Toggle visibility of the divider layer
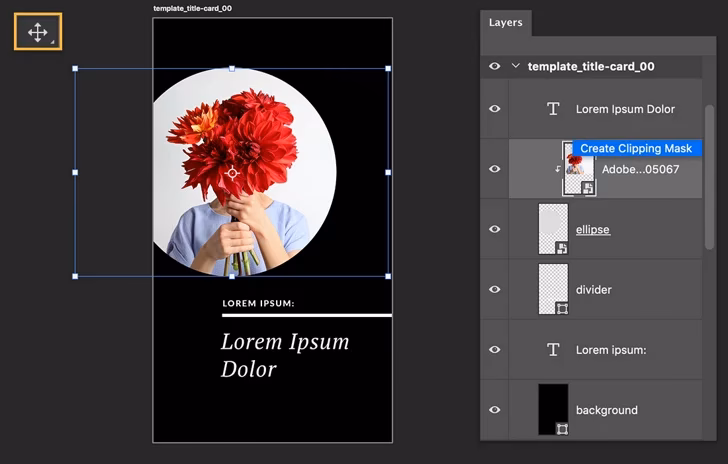 click(494, 289)
